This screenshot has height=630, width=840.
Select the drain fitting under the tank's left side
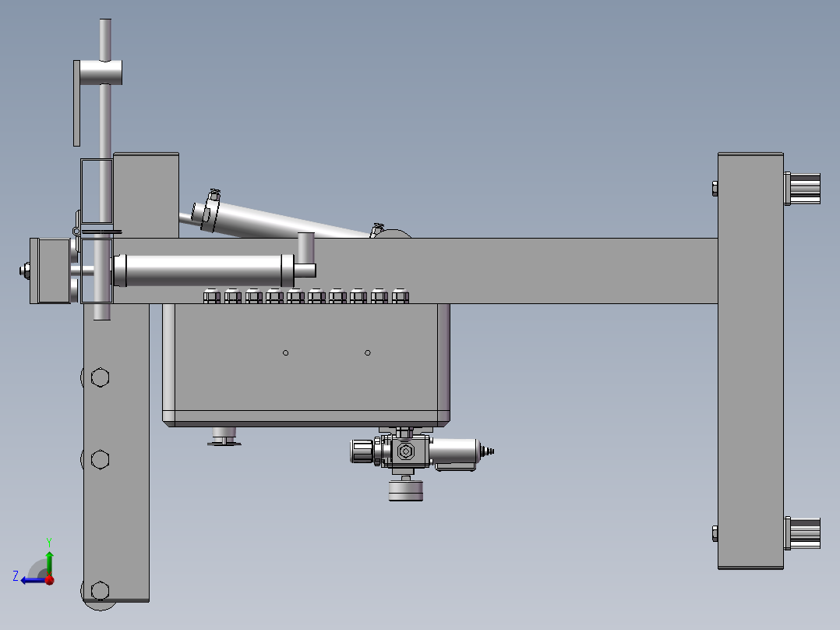[224, 436]
